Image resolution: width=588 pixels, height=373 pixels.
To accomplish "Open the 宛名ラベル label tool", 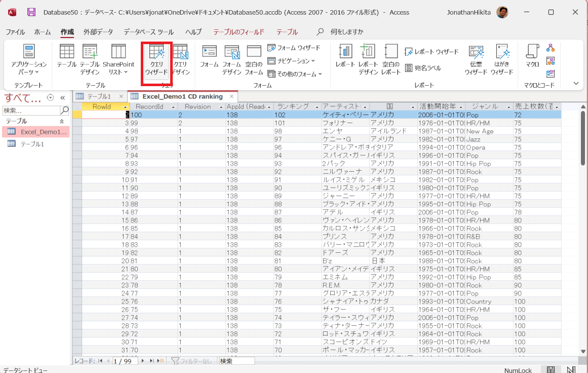I will (423, 68).
